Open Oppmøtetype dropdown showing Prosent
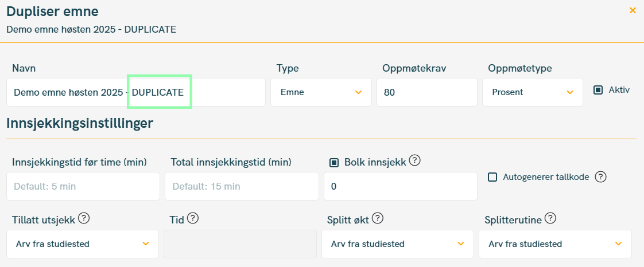This screenshot has height=267, width=644. 532,92
